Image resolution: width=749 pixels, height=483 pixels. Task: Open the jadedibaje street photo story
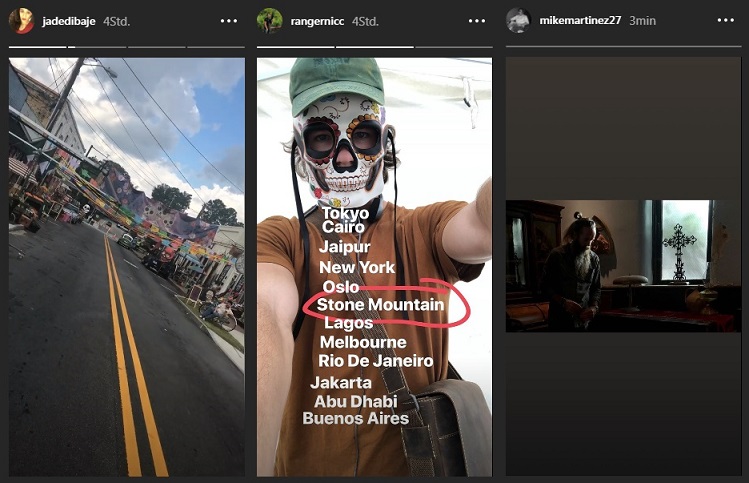[127, 267]
